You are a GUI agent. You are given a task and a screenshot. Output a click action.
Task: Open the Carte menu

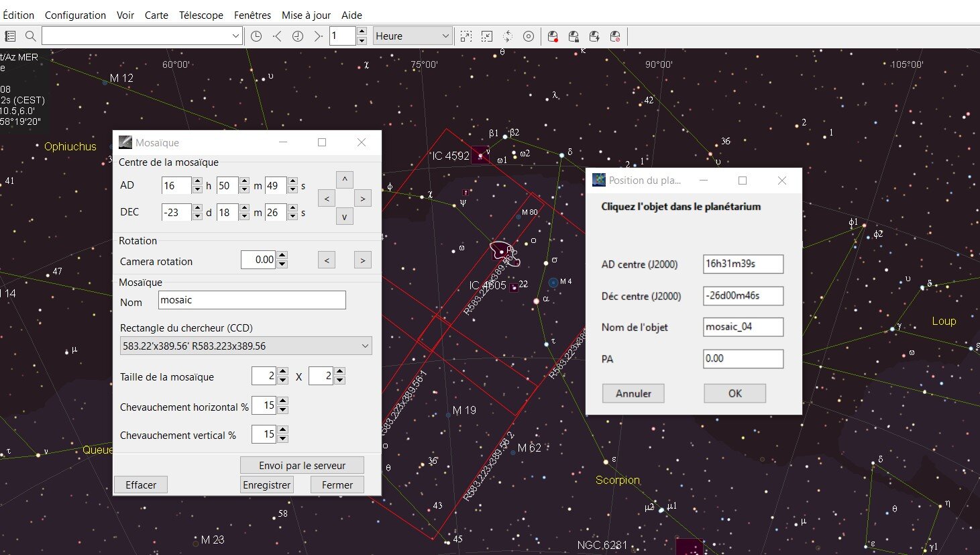pyautogui.click(x=156, y=15)
